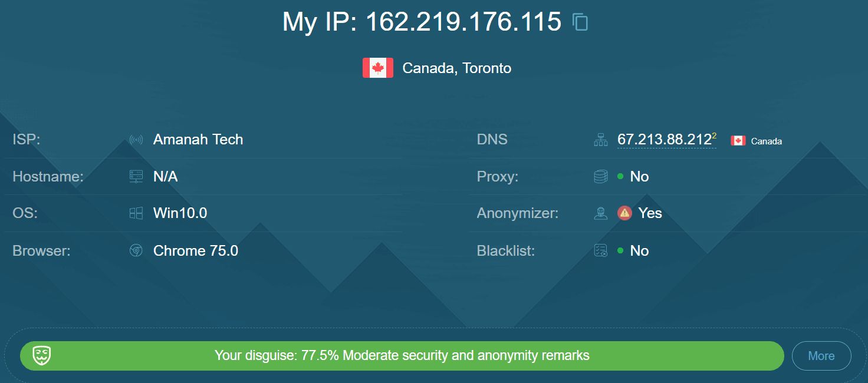The width and height of the screenshot is (868, 383).
Task: Click the Canada, Toronto location text
Action: 457,68
